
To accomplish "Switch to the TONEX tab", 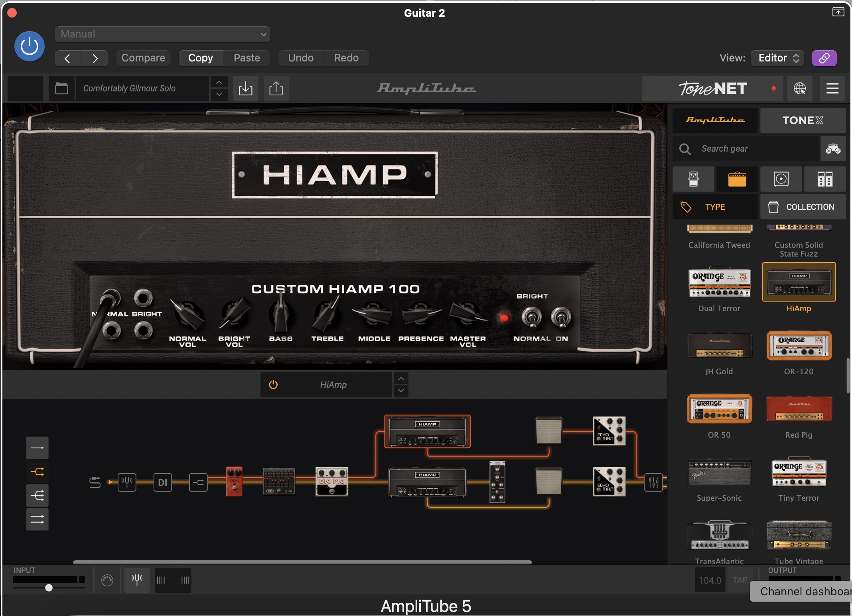I will click(803, 120).
